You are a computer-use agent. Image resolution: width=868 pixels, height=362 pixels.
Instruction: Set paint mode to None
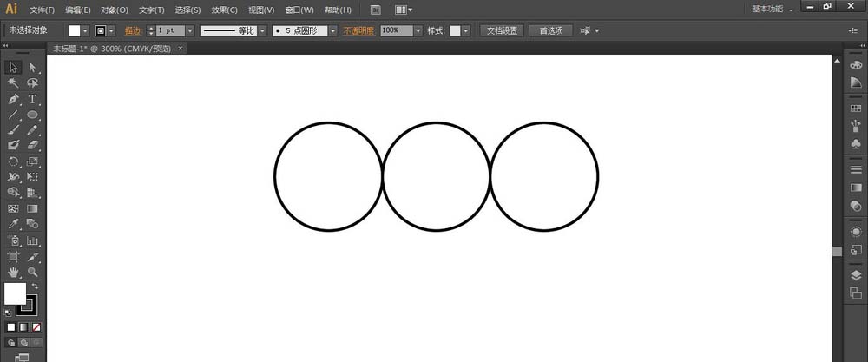[x=36, y=327]
